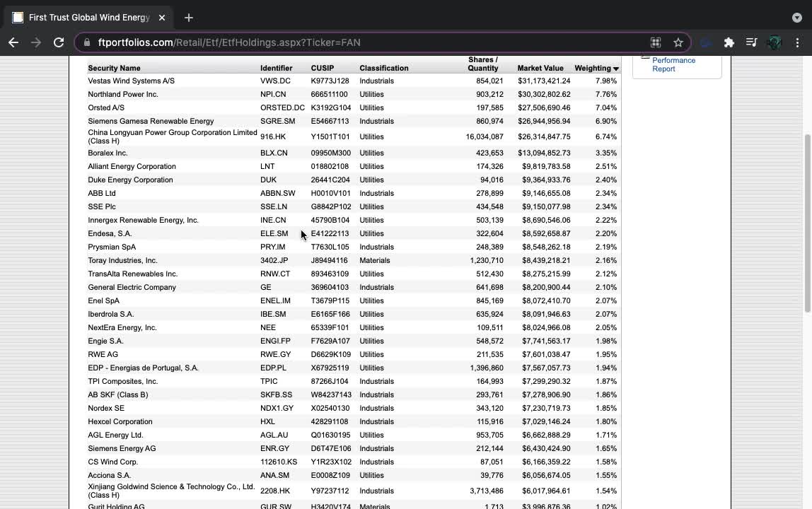
Task: Click TransAlta Renewables Inc. name
Action: pyautogui.click(x=132, y=274)
